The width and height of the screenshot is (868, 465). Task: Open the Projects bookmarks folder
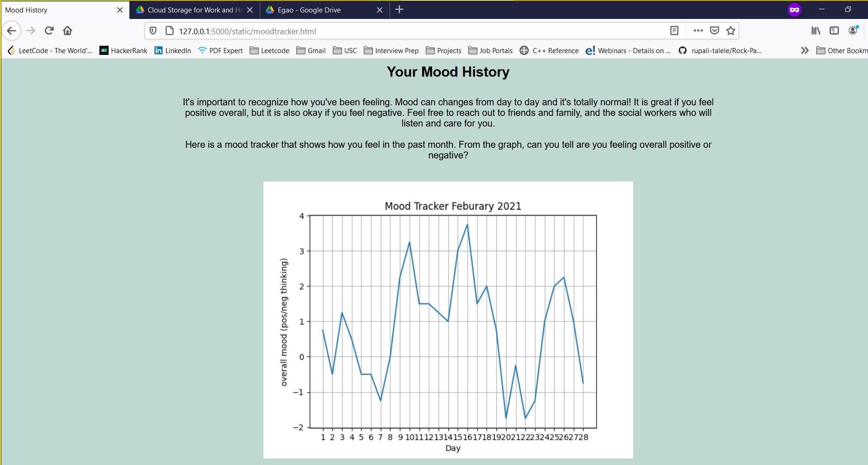[444, 51]
